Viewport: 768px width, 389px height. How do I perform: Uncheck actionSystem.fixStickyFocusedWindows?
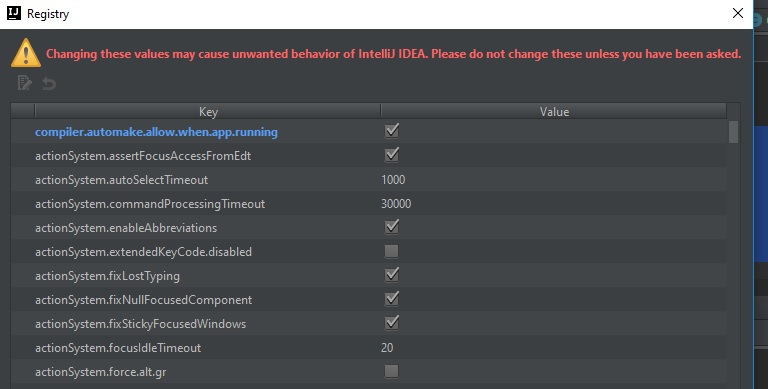[391, 323]
